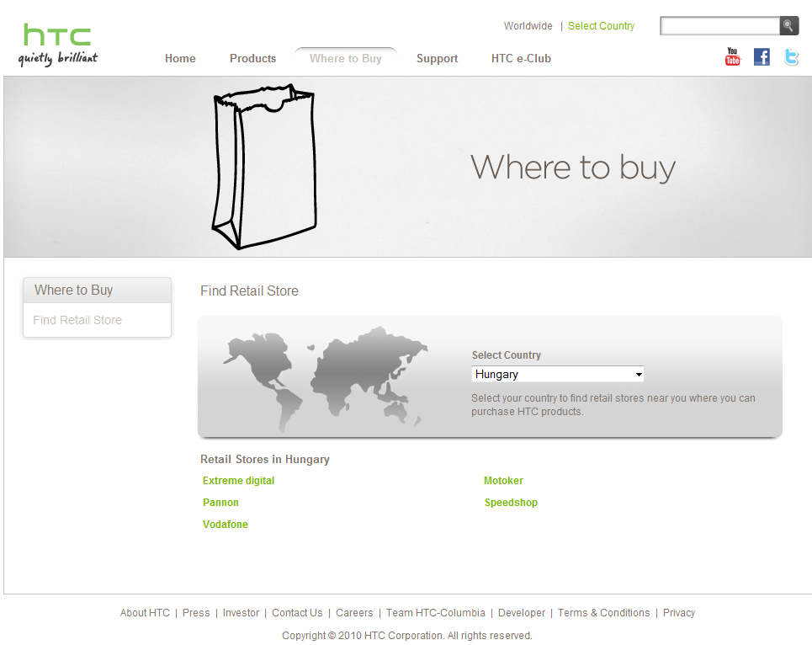The height and width of the screenshot is (645, 812).
Task: Click into the site search field
Action: point(719,26)
